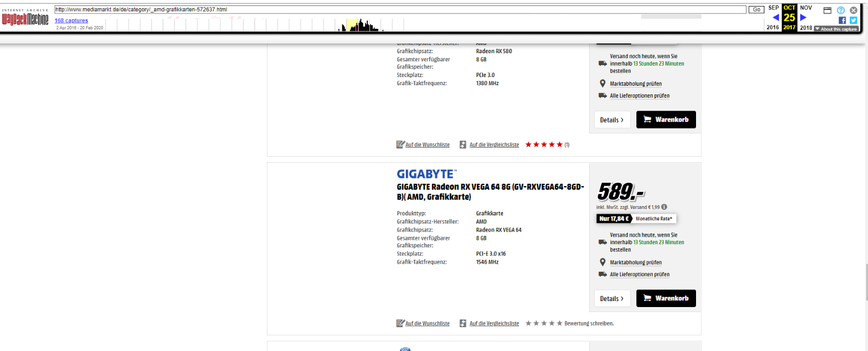Focus the Wayback URL input field
This screenshot has height=351, width=868.
coord(400,9)
